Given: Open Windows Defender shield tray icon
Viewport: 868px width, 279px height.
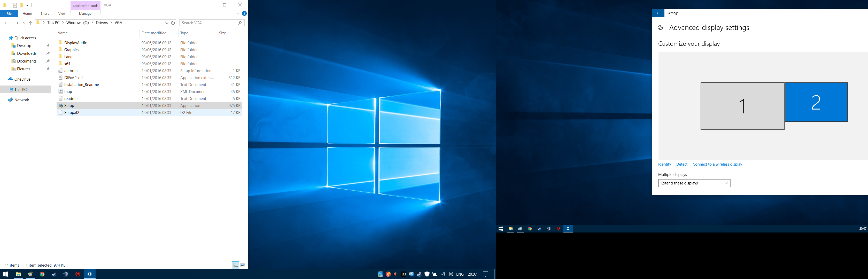Looking at the screenshot, I should [x=427, y=274].
